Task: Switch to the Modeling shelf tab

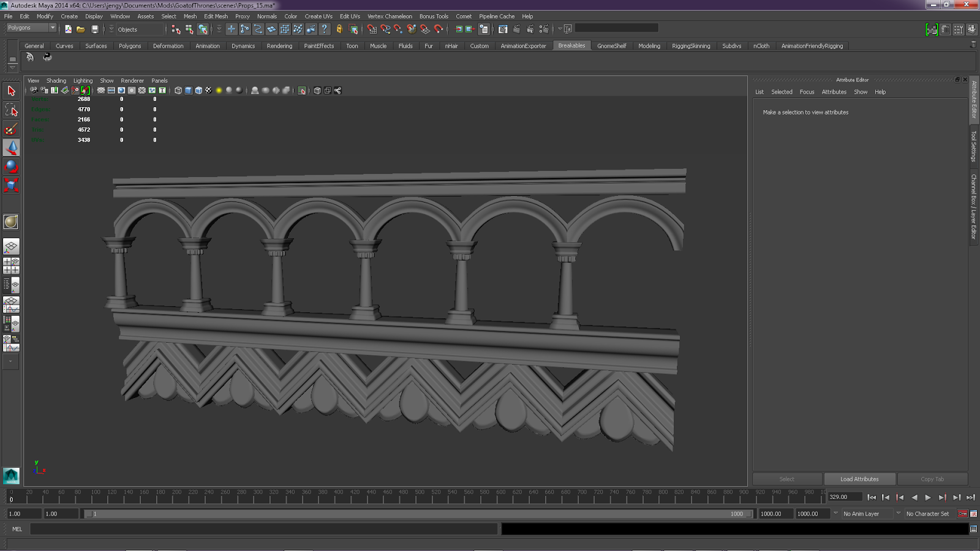Action: click(649, 46)
